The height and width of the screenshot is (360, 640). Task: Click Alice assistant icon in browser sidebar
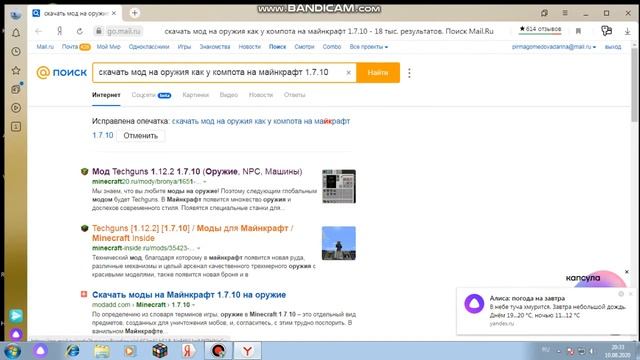pyautogui.click(x=16, y=334)
